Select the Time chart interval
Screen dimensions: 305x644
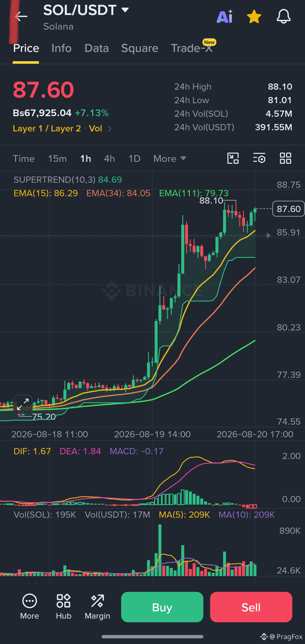click(24, 158)
